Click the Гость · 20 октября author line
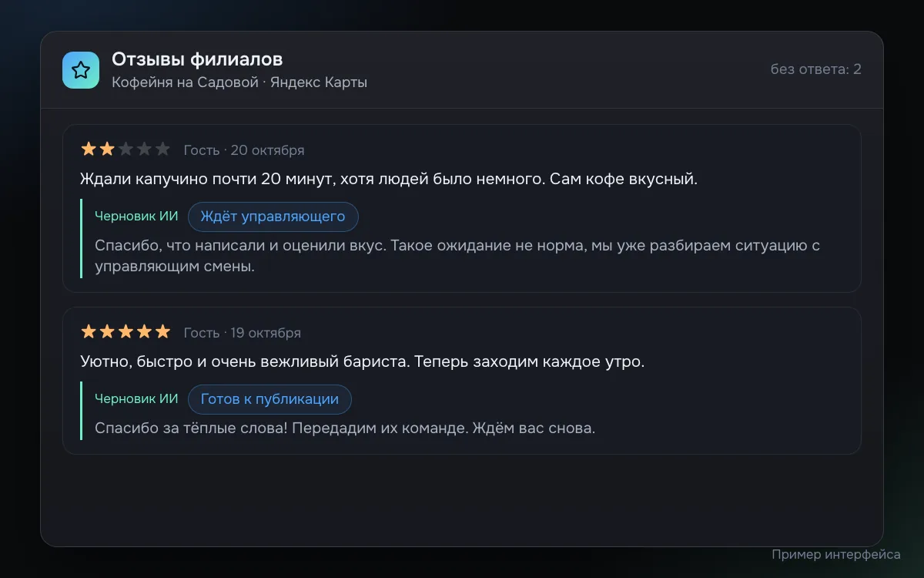This screenshot has height=578, width=924. 244,150
